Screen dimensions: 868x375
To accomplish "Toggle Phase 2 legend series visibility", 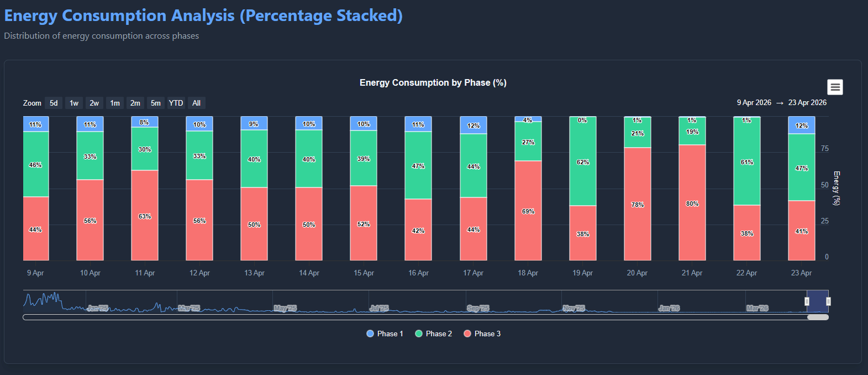I will pyautogui.click(x=434, y=334).
